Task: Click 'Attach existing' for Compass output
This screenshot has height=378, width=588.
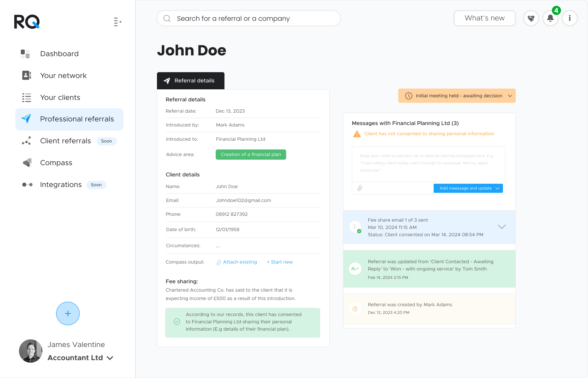Action: click(240, 262)
